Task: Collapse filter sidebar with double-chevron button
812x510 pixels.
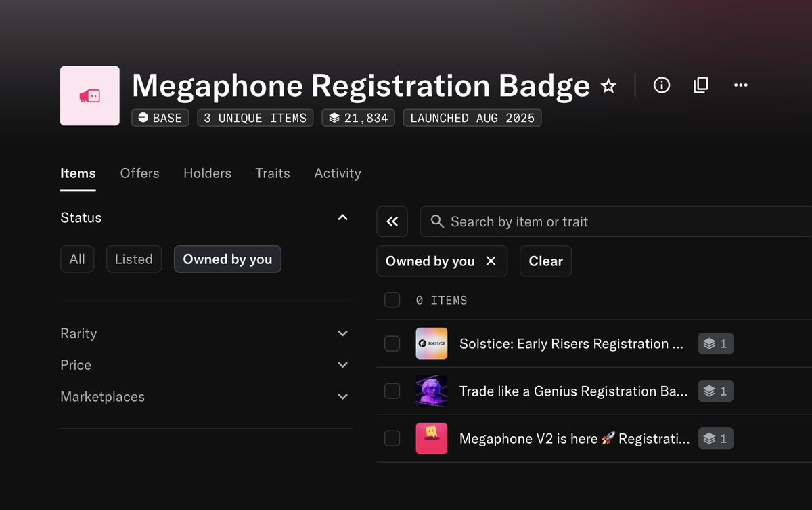Action: coord(392,221)
